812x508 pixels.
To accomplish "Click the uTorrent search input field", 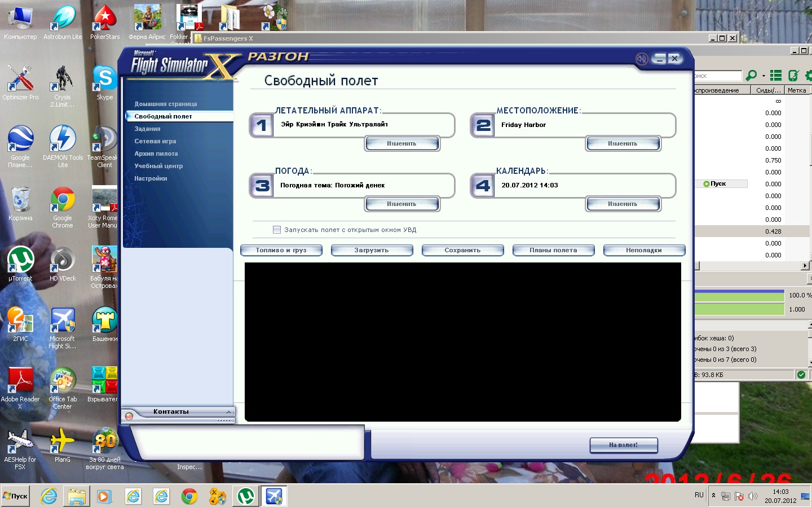I will pos(718,76).
